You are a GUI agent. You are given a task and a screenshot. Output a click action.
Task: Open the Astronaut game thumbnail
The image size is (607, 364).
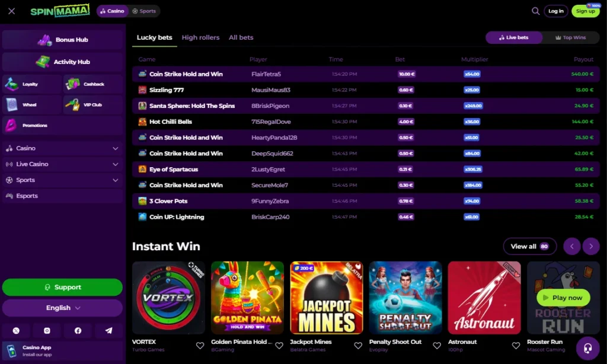click(484, 298)
